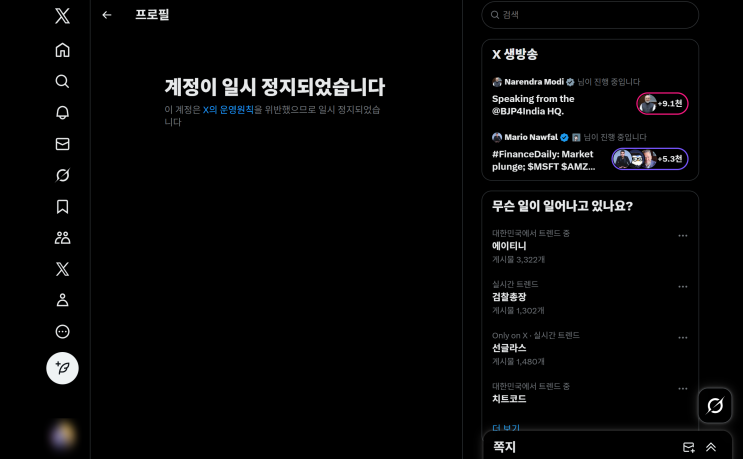743x459 pixels.
Task: Join the +9.1천 listeners broadcast pill
Action: (x=662, y=104)
